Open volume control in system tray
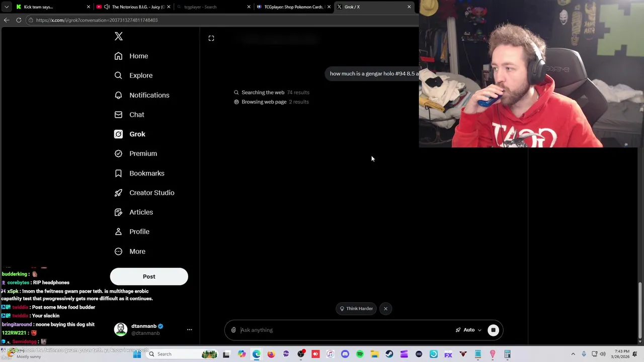The height and width of the screenshot is (362, 644). (603, 354)
